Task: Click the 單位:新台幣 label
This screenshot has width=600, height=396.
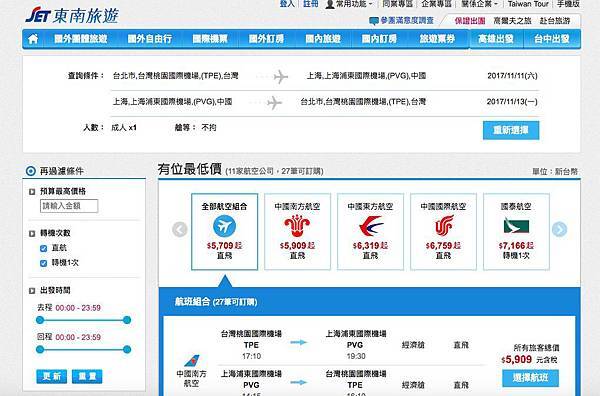Action: pyautogui.click(x=555, y=172)
